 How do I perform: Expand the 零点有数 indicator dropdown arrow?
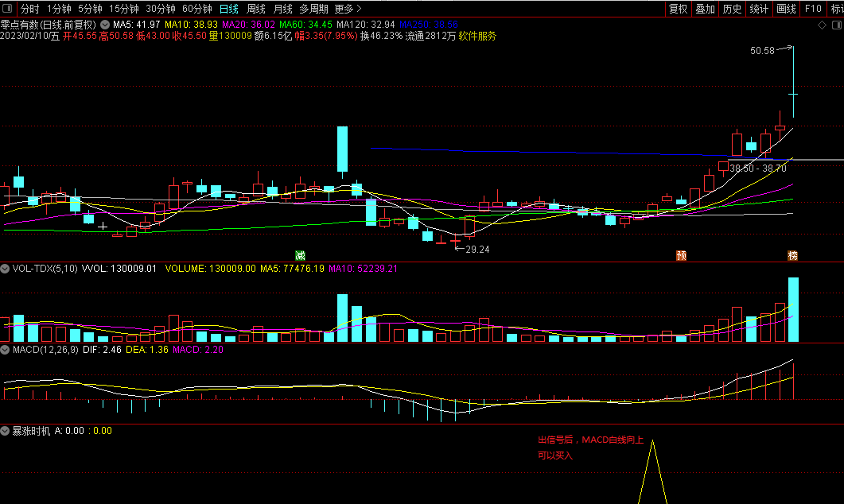[x=105, y=25]
